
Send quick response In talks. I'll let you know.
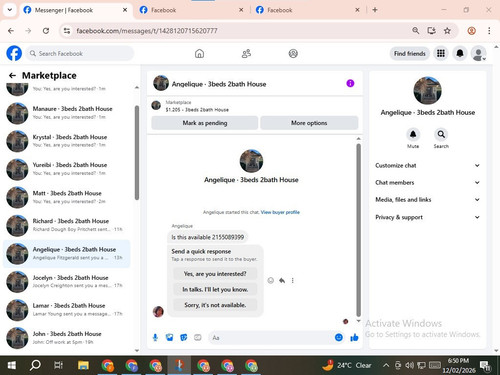(x=215, y=289)
